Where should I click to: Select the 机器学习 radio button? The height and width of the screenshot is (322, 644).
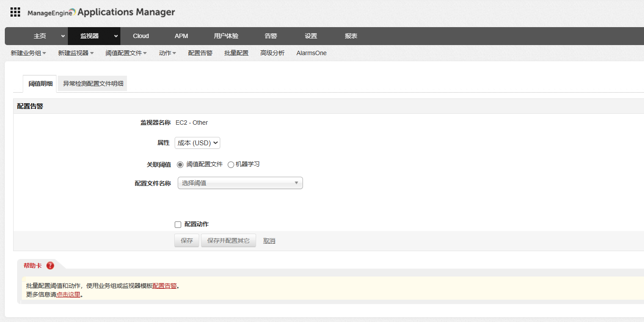[x=231, y=164]
